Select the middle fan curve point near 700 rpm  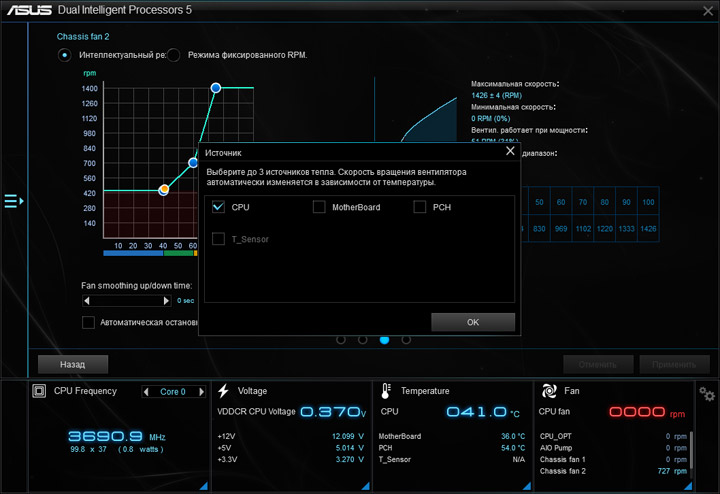point(193,163)
